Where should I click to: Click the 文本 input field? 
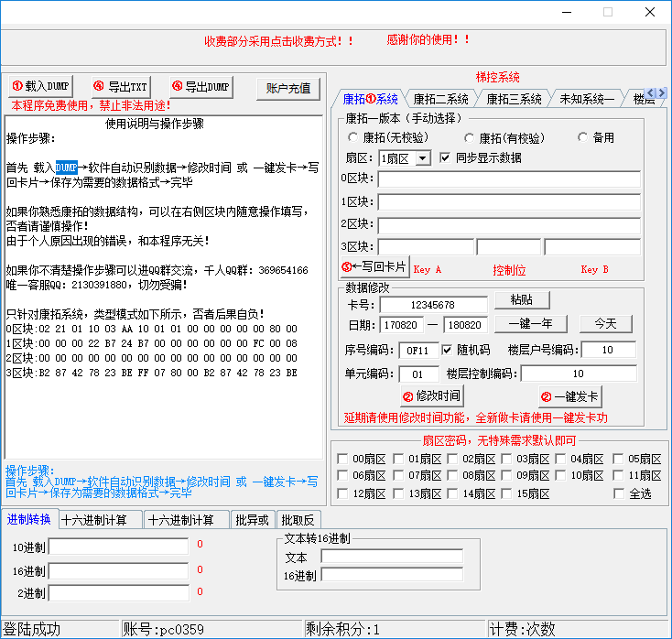pyautogui.click(x=392, y=557)
